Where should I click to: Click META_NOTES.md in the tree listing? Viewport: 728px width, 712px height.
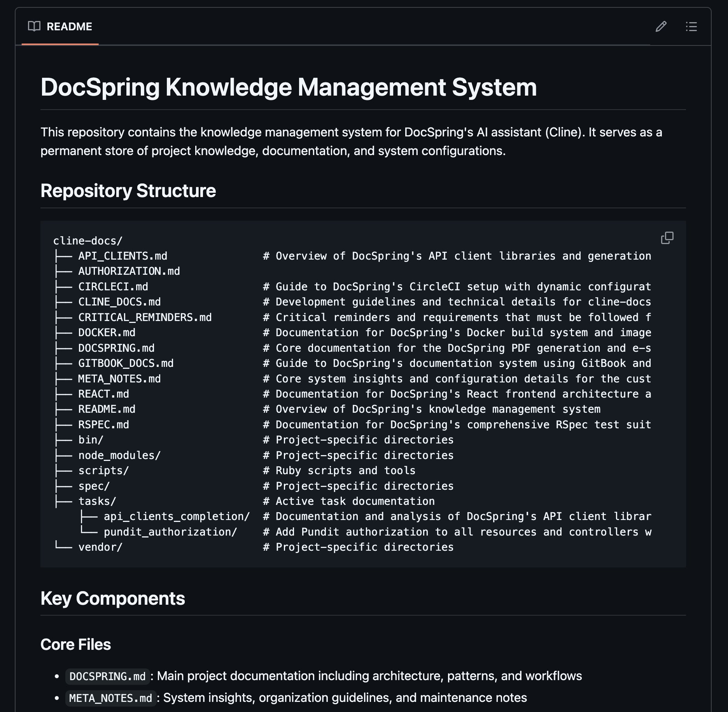[119, 379]
